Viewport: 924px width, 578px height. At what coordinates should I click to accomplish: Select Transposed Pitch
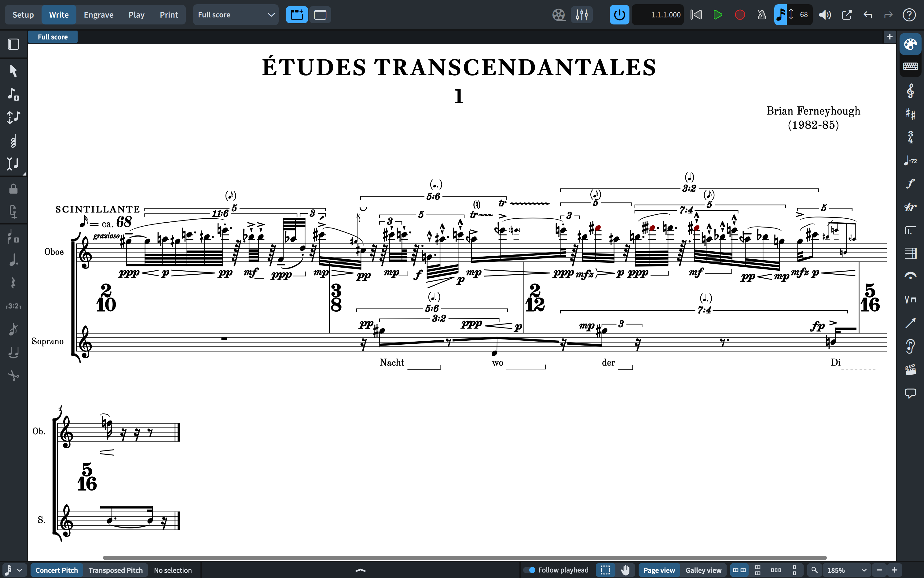click(116, 570)
